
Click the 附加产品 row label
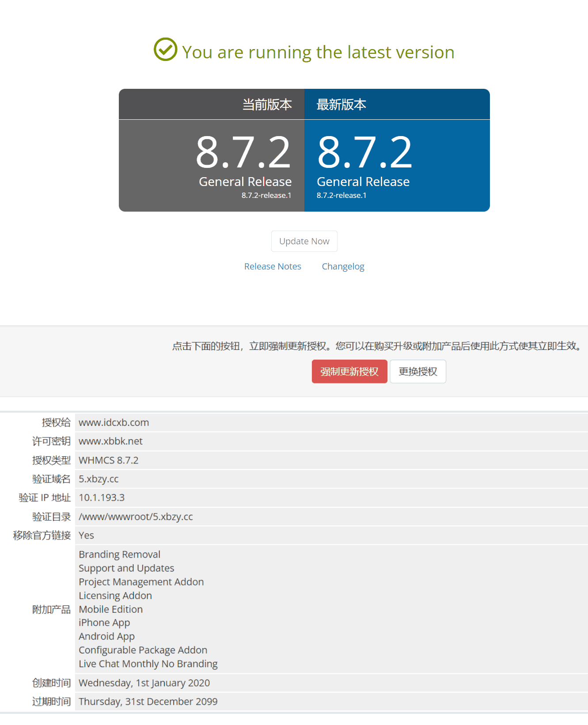51,609
